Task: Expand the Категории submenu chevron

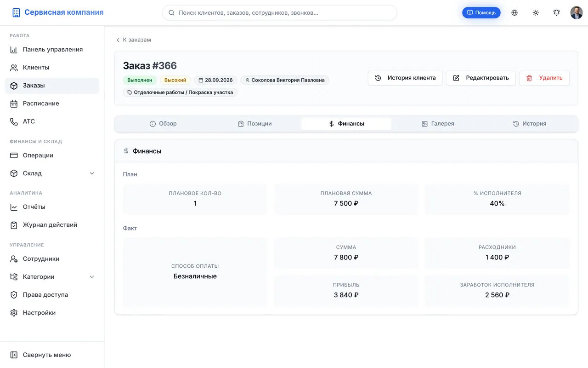Action: pyautogui.click(x=92, y=277)
